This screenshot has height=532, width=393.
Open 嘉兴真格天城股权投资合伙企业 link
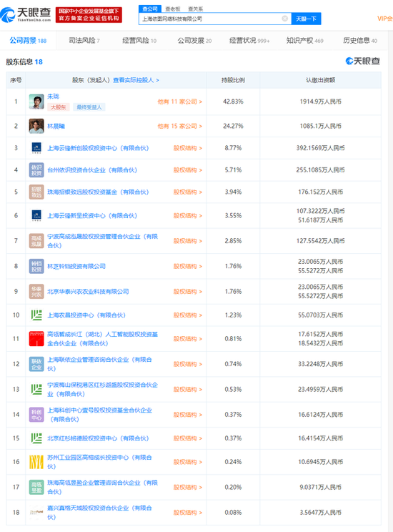click(99, 512)
